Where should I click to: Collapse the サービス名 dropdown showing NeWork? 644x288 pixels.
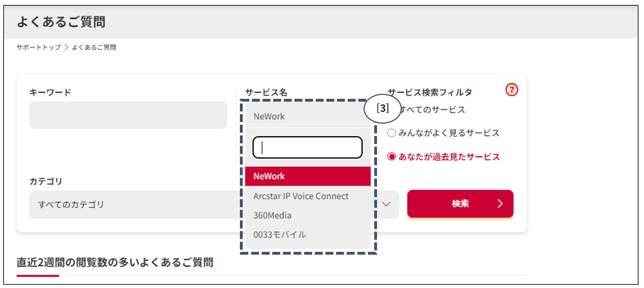pyautogui.click(x=308, y=116)
